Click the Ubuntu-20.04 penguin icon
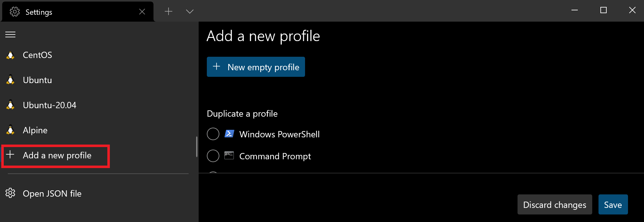Screen dimensions: 644x222 point(10,105)
